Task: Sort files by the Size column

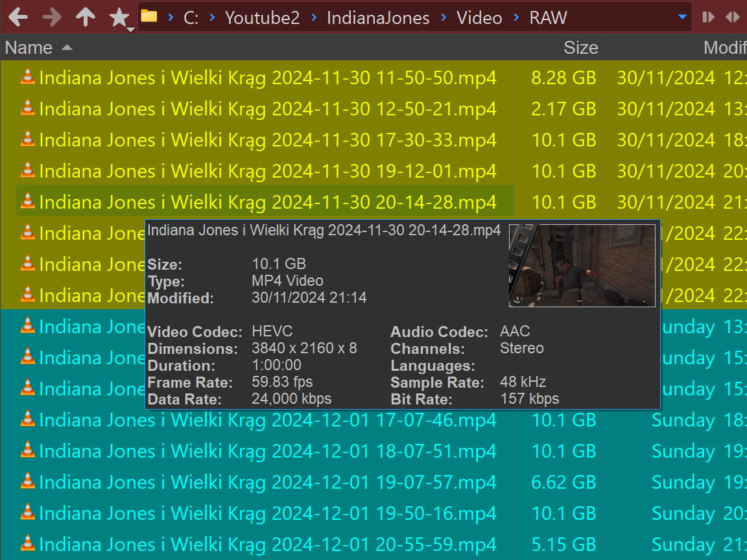Action: pyautogui.click(x=580, y=47)
